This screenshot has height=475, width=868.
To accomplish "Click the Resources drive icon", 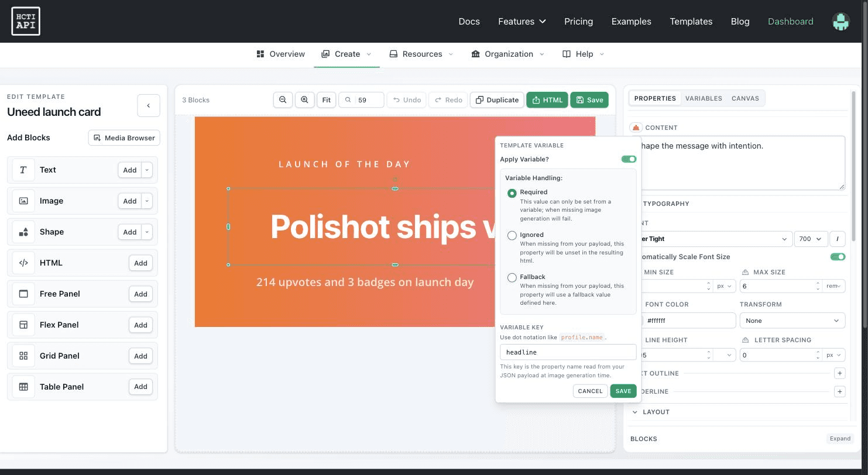I will 394,54.
